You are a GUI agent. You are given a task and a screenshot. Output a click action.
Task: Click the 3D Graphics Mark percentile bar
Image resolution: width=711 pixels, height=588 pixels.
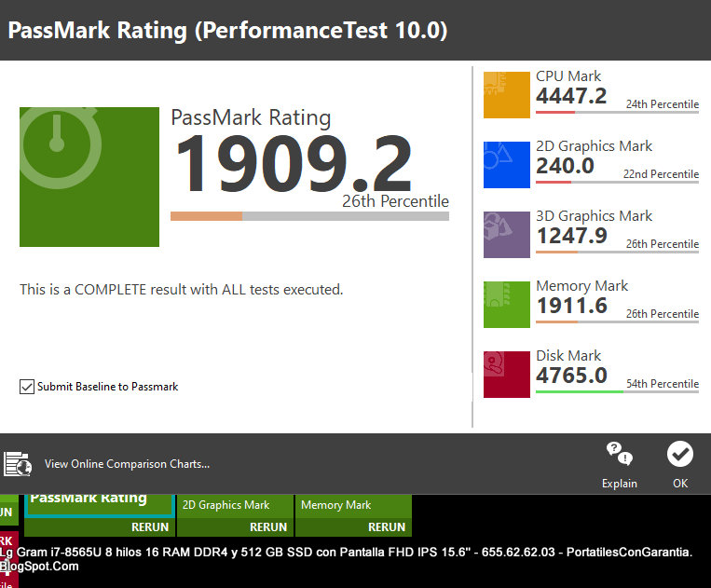(617, 252)
